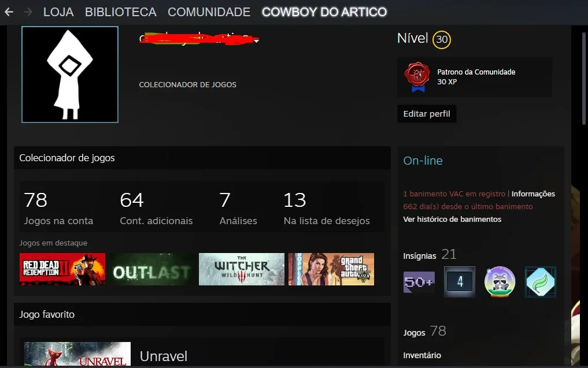
Task: Open the LOJA store menu
Action: pyautogui.click(x=58, y=12)
